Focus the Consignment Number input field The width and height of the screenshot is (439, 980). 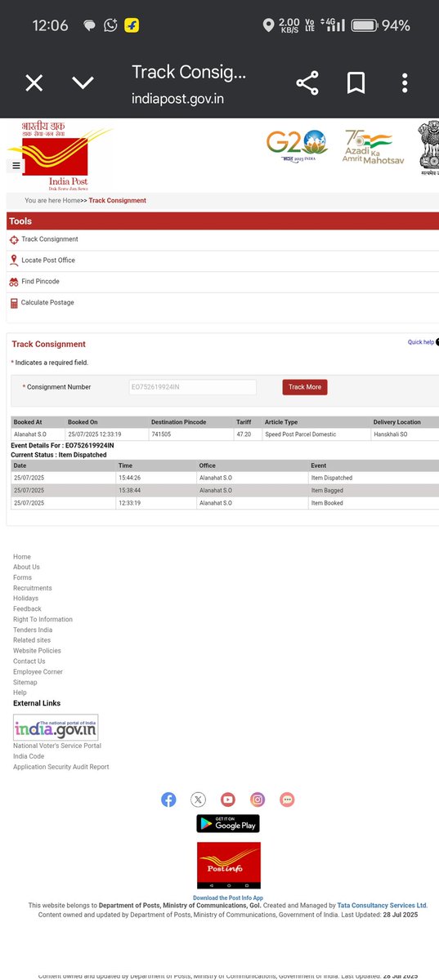click(192, 387)
